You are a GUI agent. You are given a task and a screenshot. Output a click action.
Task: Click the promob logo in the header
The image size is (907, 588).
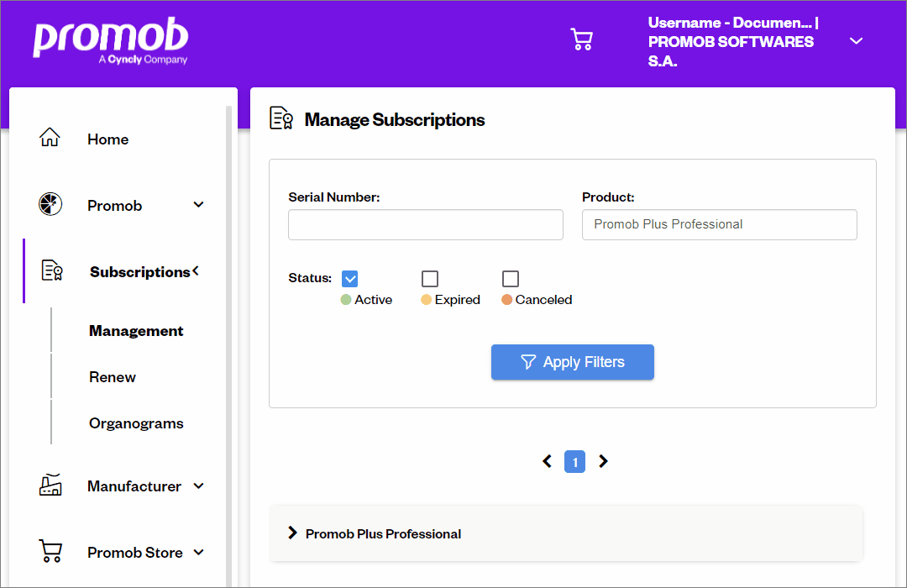111,40
